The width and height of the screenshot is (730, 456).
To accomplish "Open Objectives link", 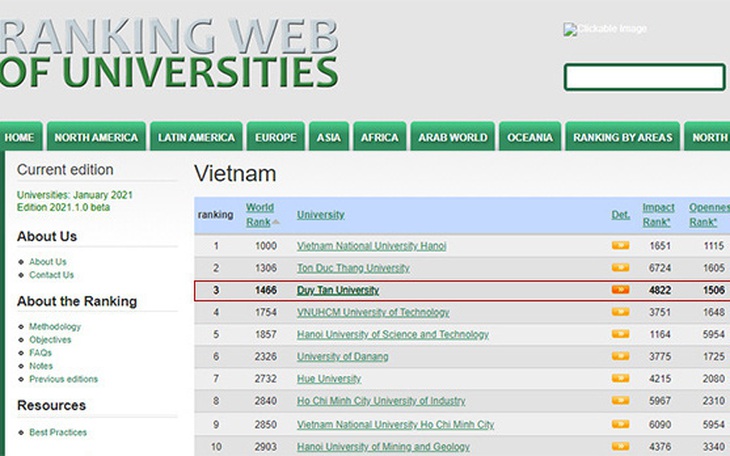I will point(50,340).
